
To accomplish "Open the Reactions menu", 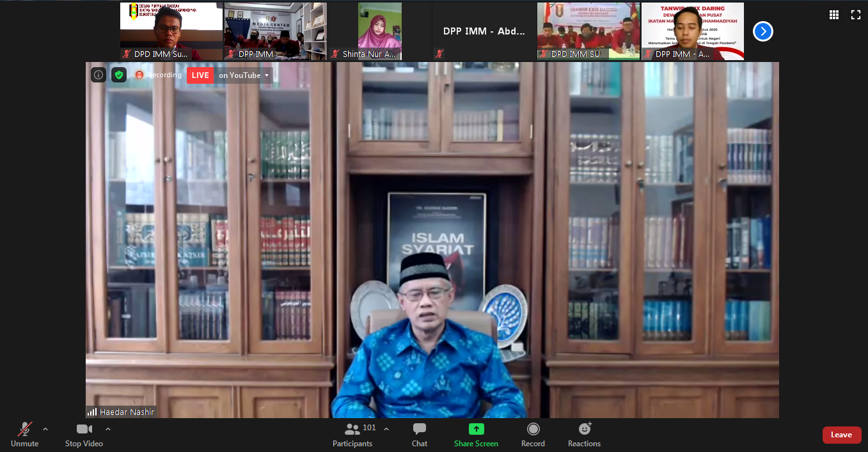I will 584,434.
